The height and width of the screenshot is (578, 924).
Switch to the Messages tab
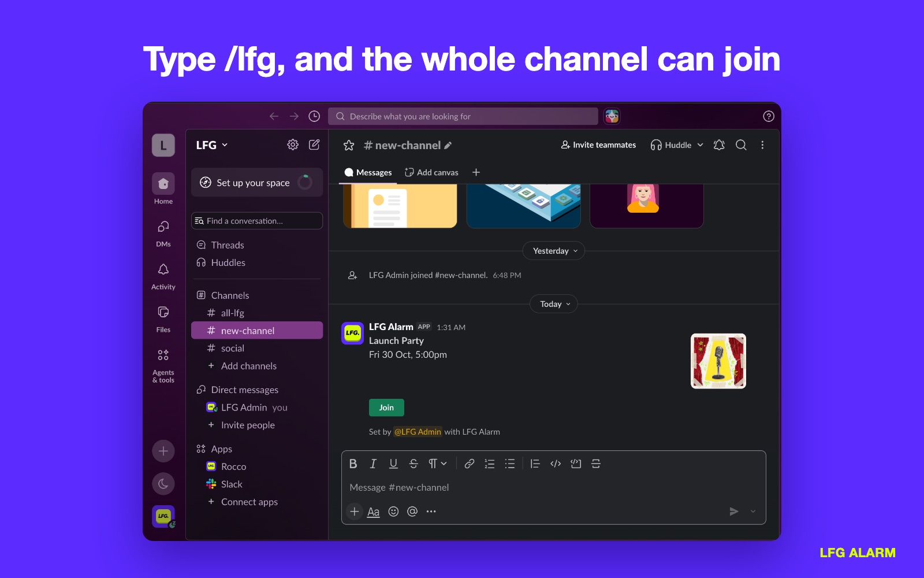368,172
